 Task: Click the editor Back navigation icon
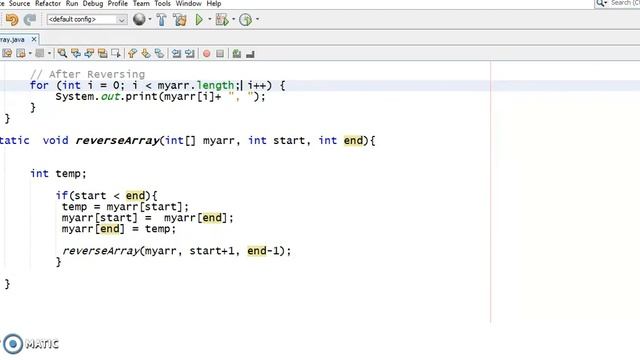point(21,53)
